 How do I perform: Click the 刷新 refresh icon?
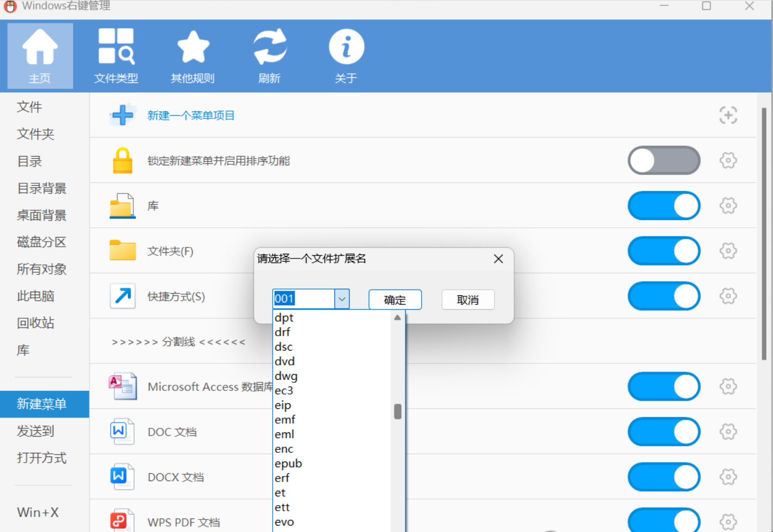270,56
